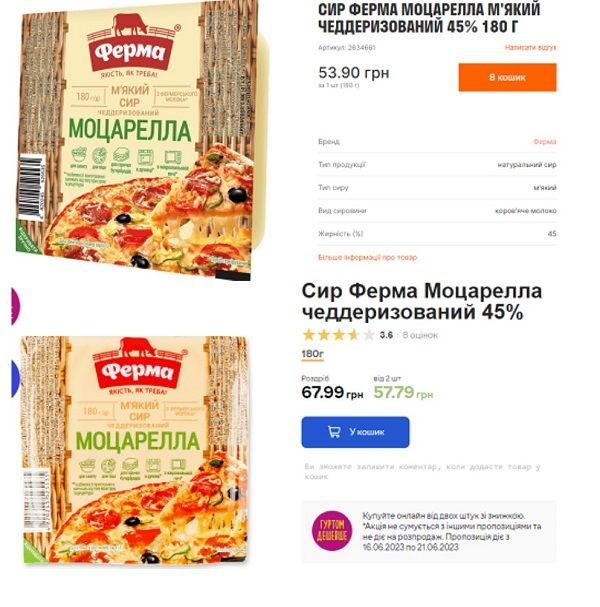Screen dimensions: 600x607
Task: Open the '8 оцінок' reviews link
Action: point(420,335)
